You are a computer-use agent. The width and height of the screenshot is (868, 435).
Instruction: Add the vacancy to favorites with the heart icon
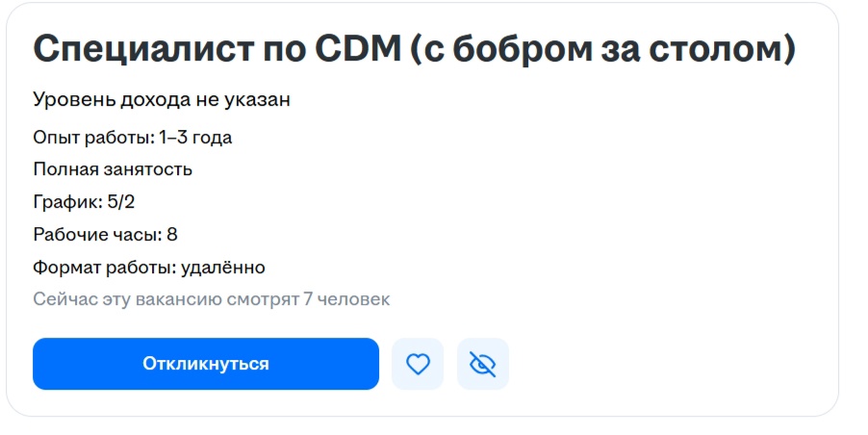pyautogui.click(x=418, y=364)
